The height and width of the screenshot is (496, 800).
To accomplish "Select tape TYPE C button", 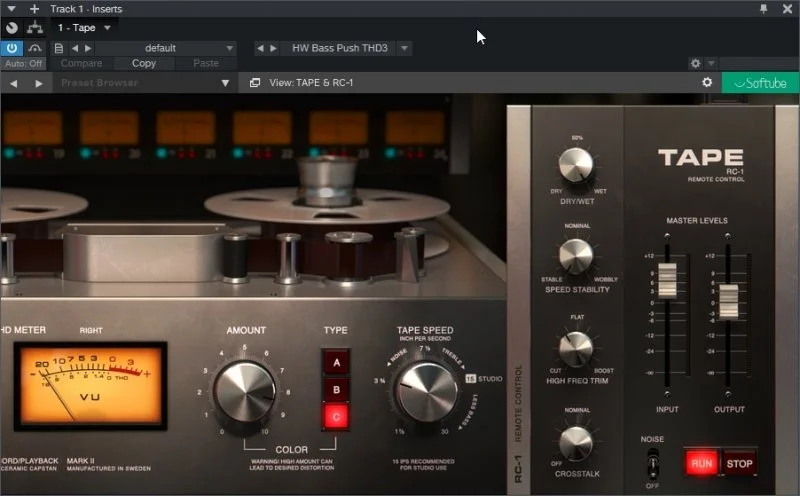I will pos(336,417).
